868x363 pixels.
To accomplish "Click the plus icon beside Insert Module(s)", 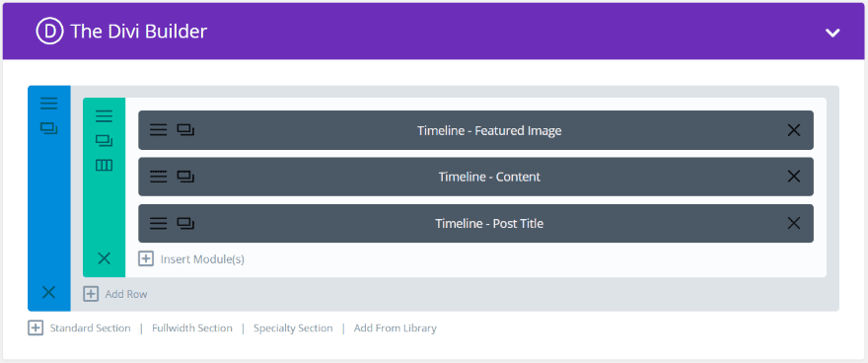I will [x=146, y=258].
